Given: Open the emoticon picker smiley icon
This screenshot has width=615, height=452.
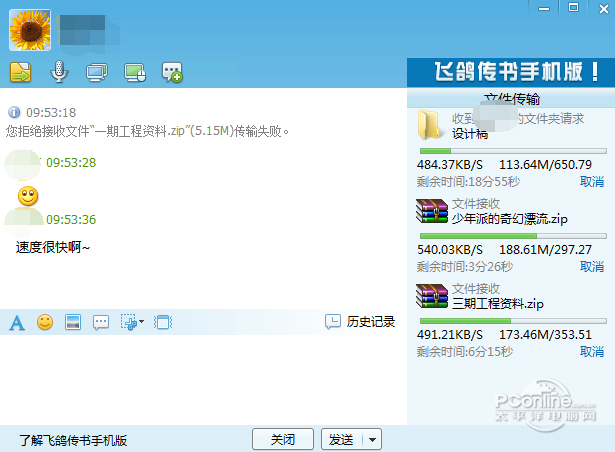Looking at the screenshot, I should point(45,323).
